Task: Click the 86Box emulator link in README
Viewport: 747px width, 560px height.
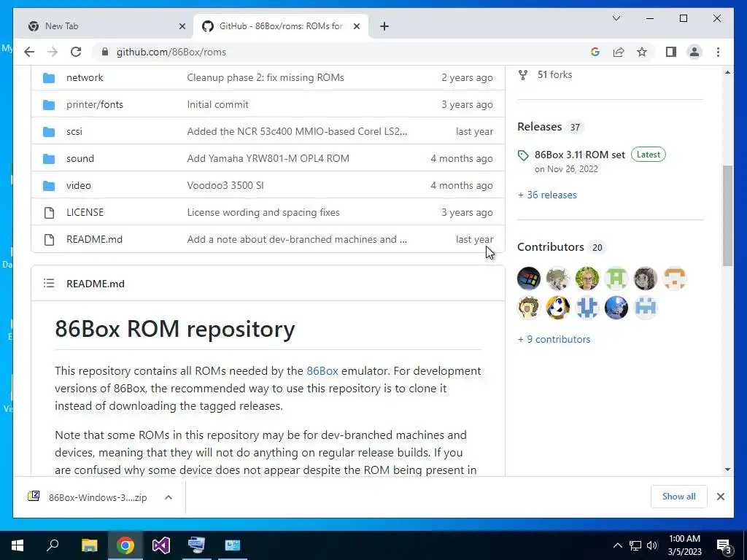Action: point(322,371)
